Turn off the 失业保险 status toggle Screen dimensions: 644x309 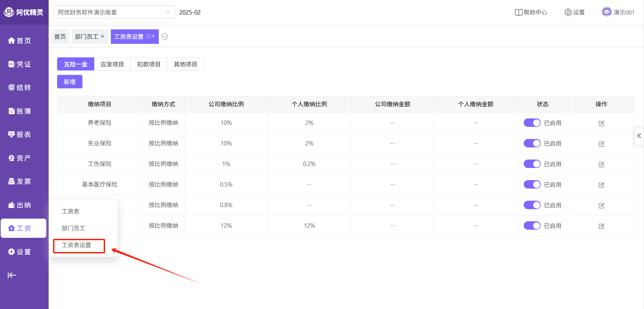point(532,143)
